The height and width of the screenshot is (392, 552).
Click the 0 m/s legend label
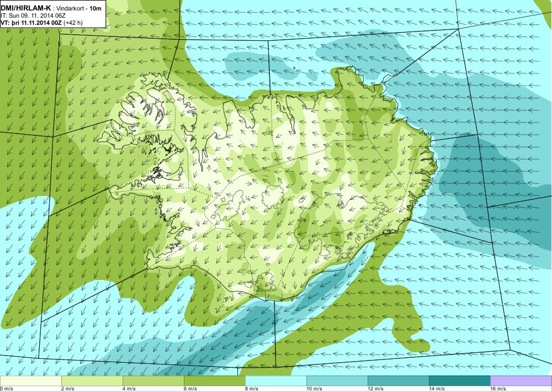pos(6,389)
